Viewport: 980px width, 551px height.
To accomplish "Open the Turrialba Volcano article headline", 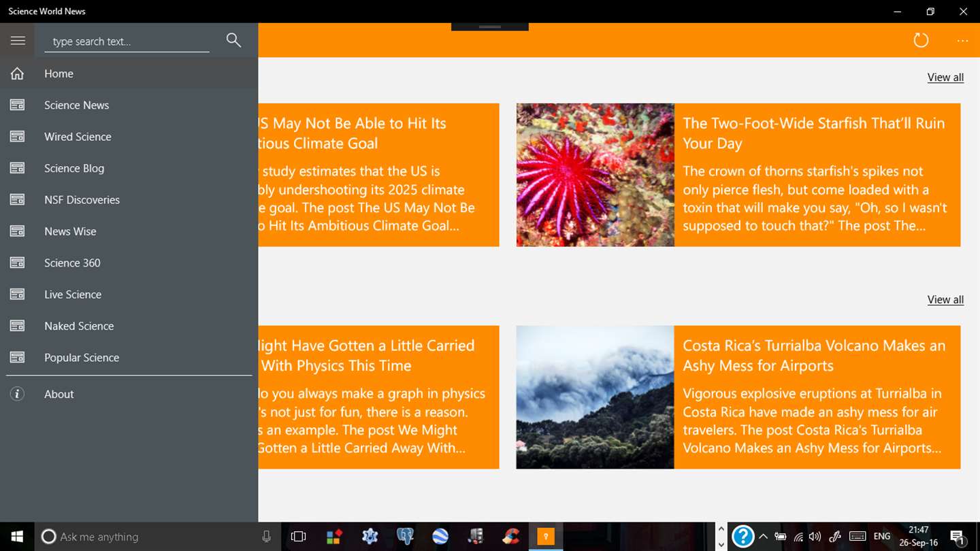I will pos(814,355).
